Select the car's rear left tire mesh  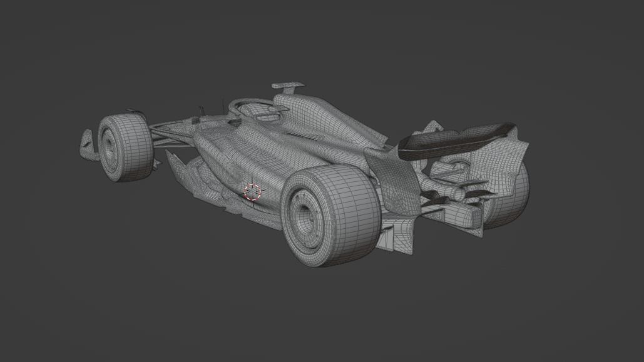click(330, 216)
